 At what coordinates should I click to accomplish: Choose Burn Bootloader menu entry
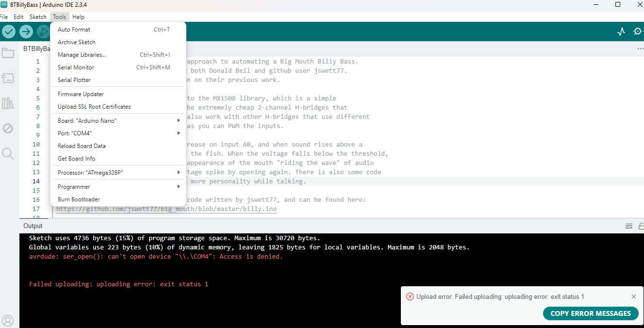(x=79, y=199)
